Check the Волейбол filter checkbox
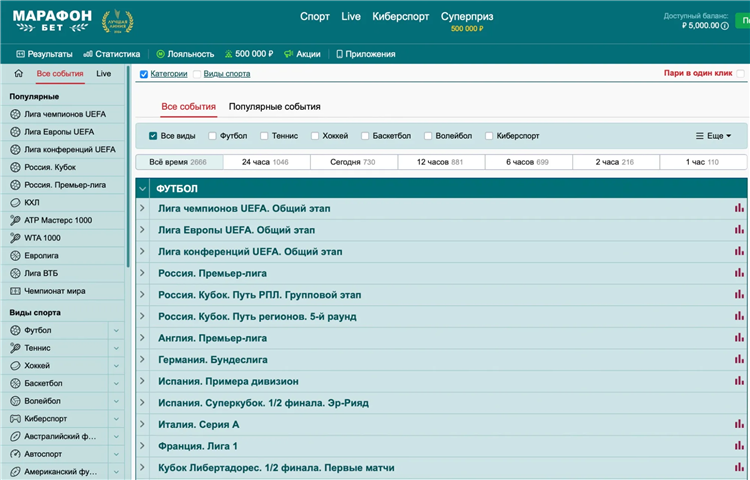The image size is (750, 480). point(428,136)
